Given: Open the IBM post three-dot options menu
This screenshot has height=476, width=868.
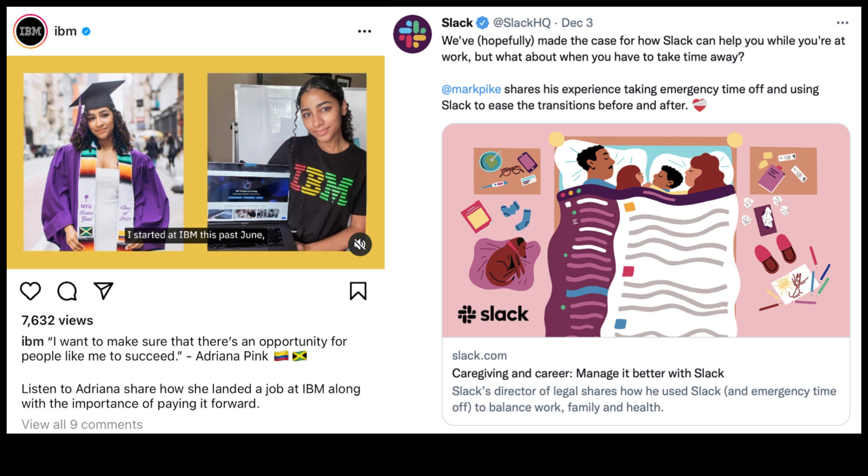Looking at the screenshot, I should click(x=364, y=31).
